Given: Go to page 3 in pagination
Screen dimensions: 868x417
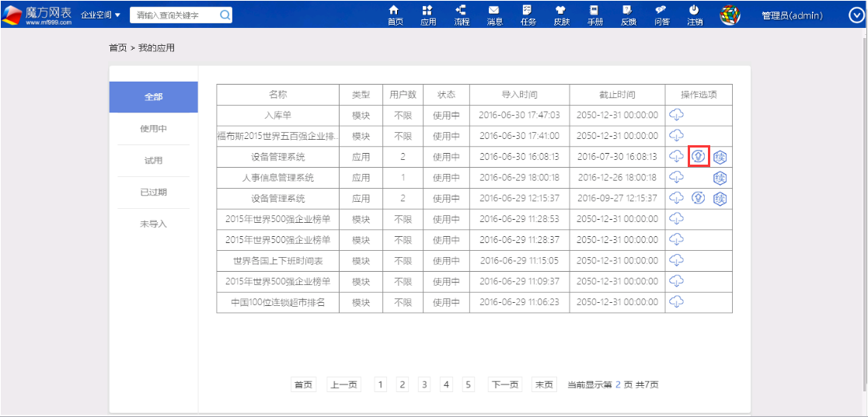Looking at the screenshot, I should click(x=424, y=385).
